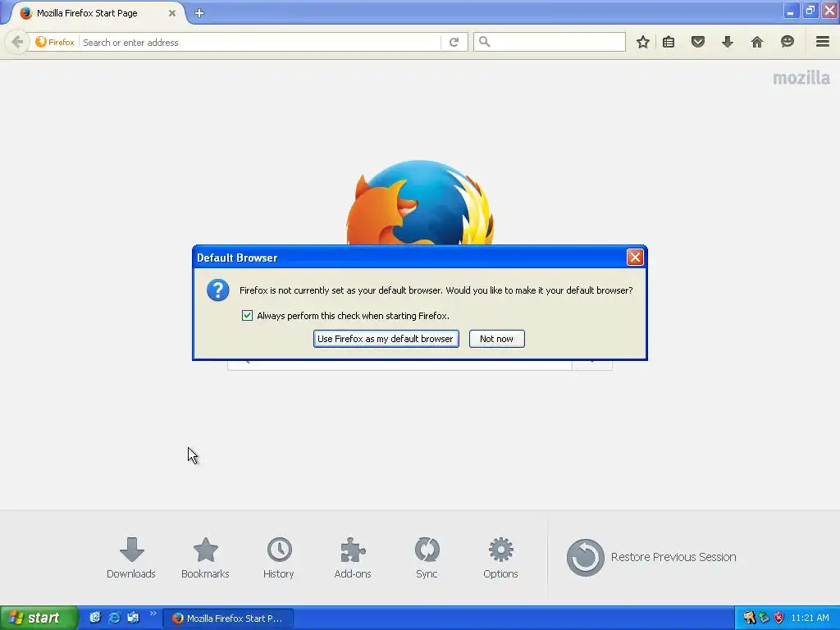Click Firefox taskbar button

point(228,619)
